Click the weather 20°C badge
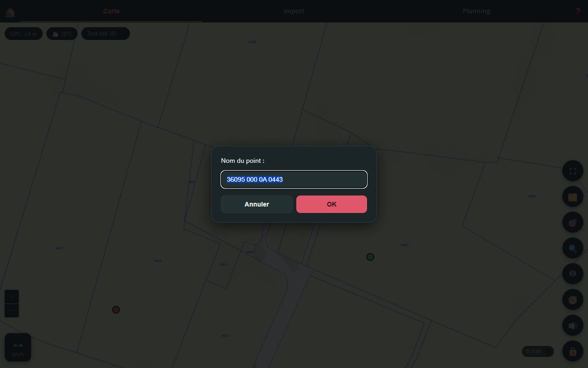588x368 pixels. click(x=62, y=34)
